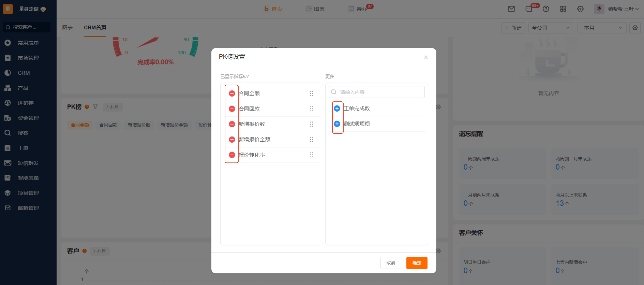Switch to the 图表 tab
The width and height of the screenshot is (644, 285).
click(x=68, y=28)
